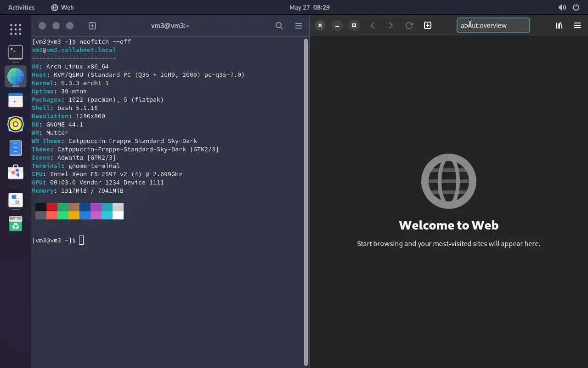Click the 'Arch Linux x86_64' OS line
Viewport: 588px width, 368px height.
coord(70,66)
